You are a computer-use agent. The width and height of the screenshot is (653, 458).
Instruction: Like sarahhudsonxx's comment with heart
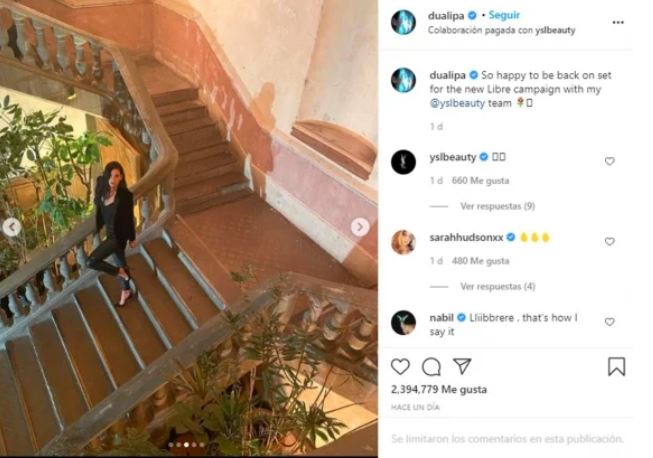[610, 241]
